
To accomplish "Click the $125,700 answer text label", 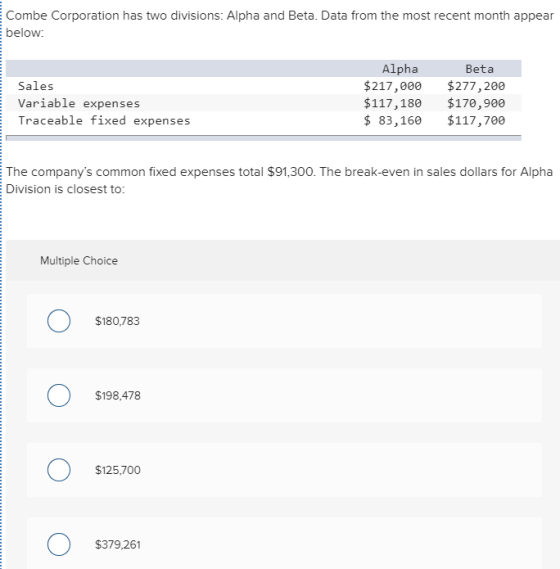I will [x=118, y=470].
